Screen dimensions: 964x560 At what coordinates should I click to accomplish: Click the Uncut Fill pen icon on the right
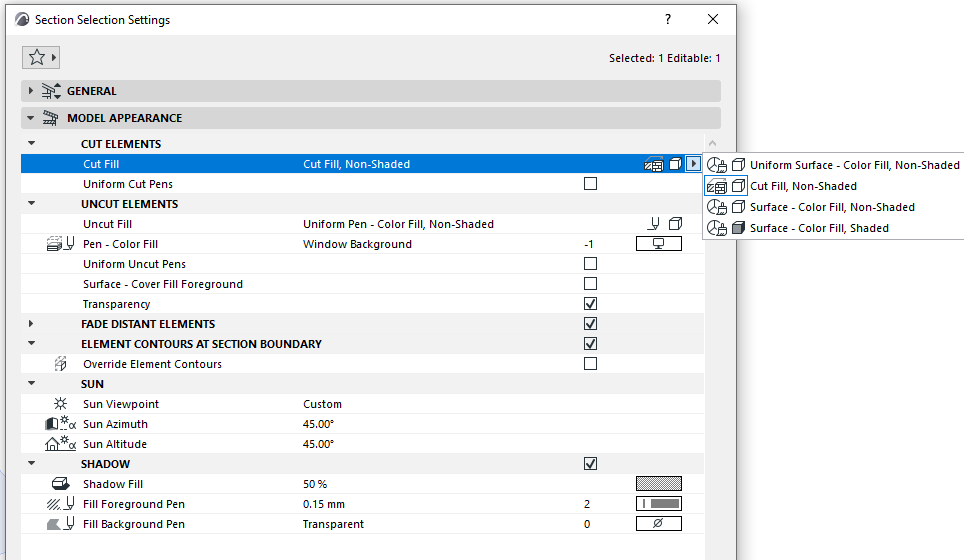tap(656, 224)
